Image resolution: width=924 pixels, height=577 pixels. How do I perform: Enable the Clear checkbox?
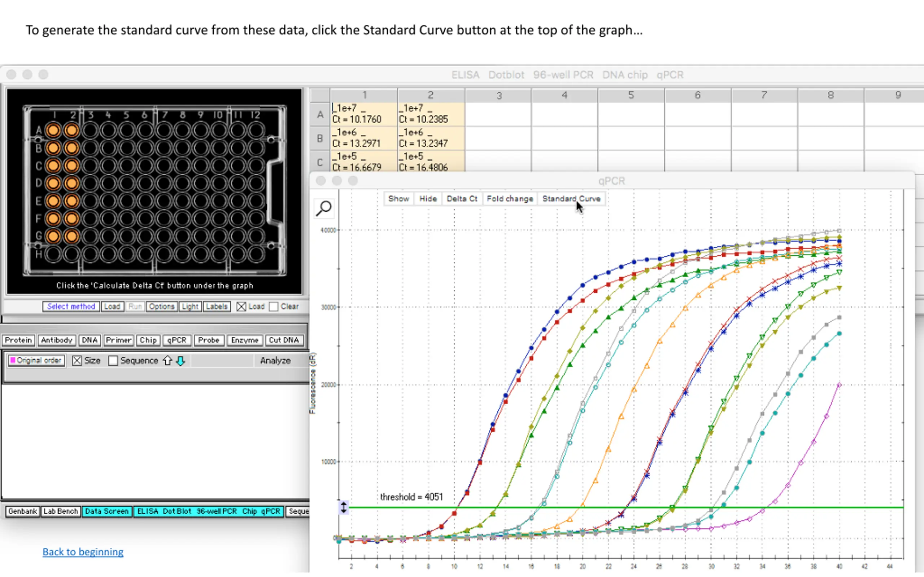(x=273, y=307)
